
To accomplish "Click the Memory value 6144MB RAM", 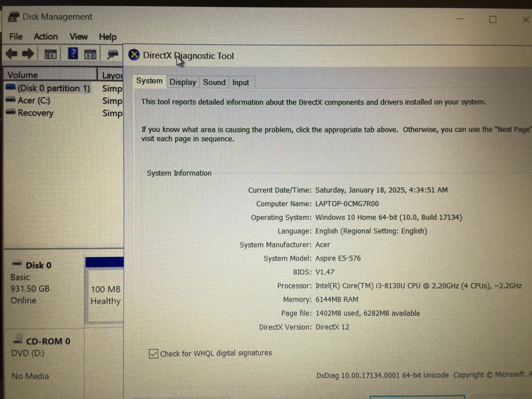I will pyautogui.click(x=336, y=299).
